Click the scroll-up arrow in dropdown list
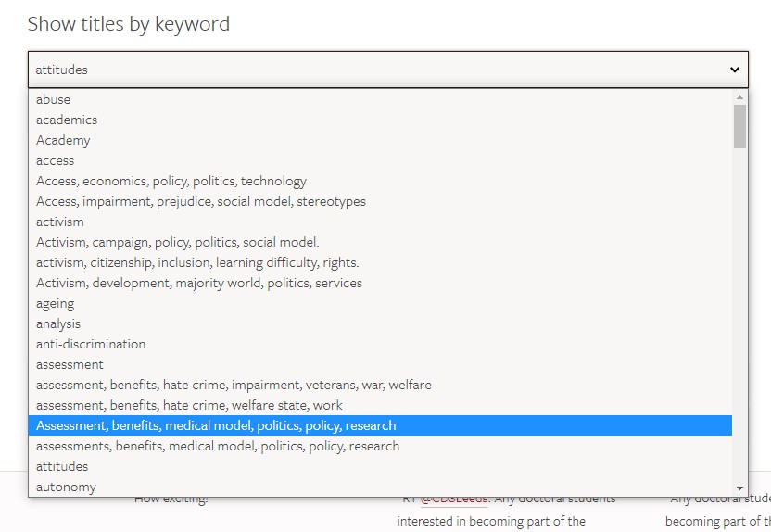Image resolution: width=771 pixels, height=532 pixels. (x=739, y=97)
